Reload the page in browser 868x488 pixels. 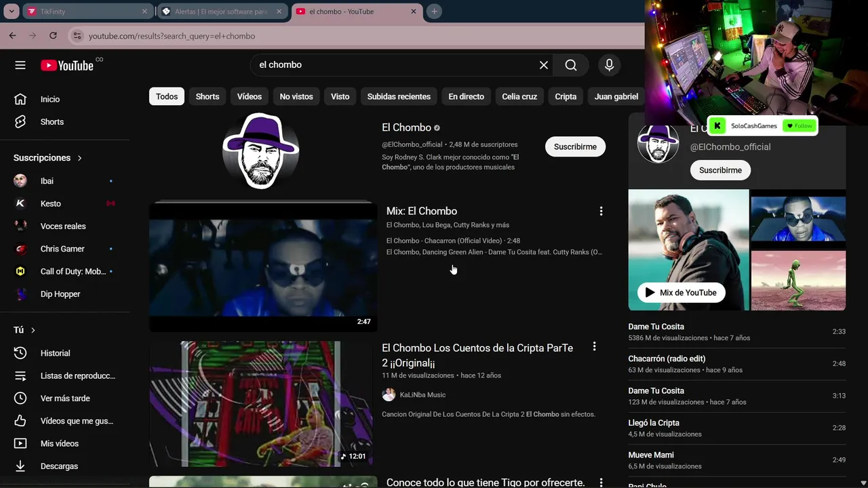point(53,36)
